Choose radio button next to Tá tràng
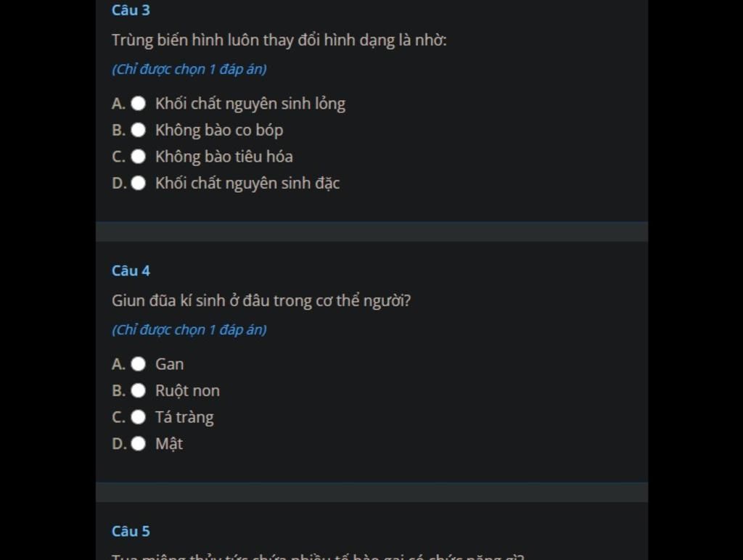This screenshot has width=743, height=560. [139, 417]
